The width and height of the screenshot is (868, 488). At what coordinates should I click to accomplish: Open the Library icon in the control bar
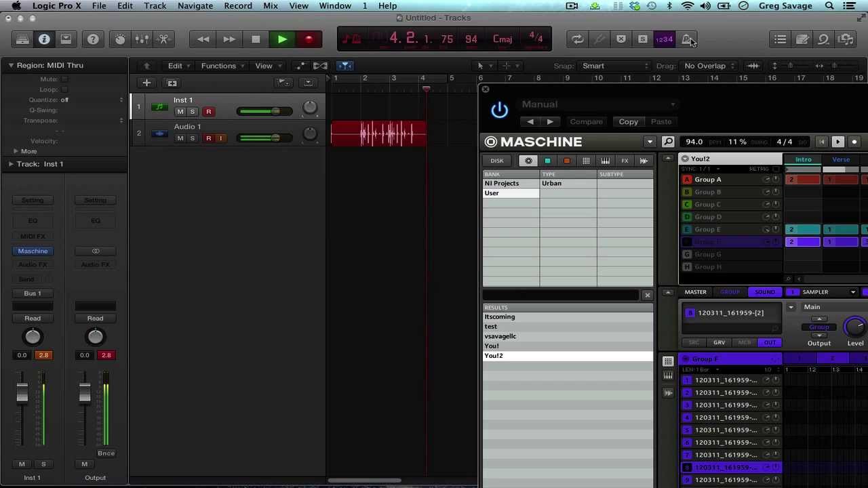point(22,39)
